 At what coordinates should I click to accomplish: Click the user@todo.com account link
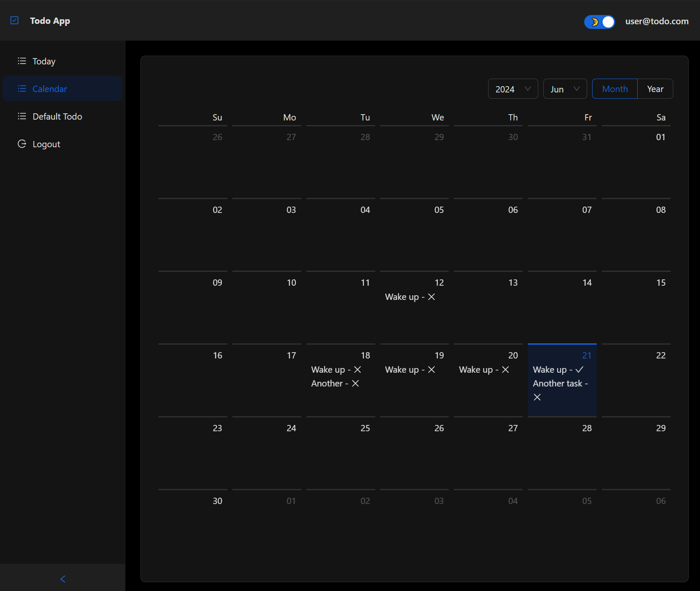656,21
